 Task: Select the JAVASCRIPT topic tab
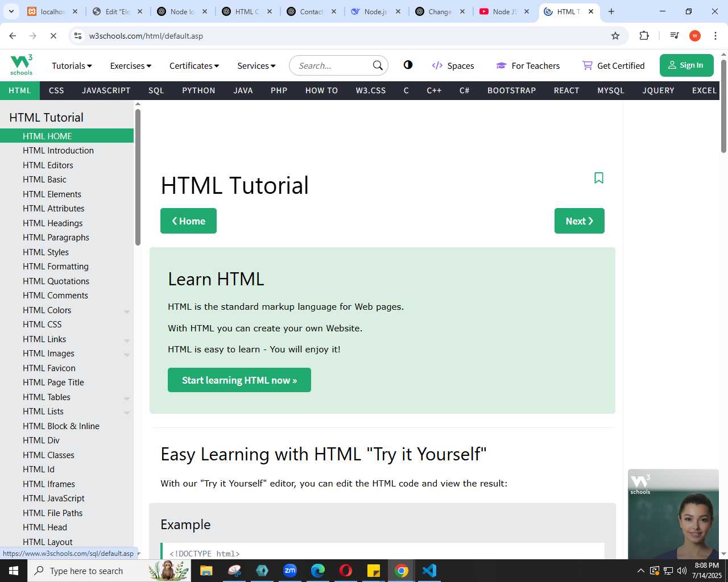pyautogui.click(x=106, y=90)
